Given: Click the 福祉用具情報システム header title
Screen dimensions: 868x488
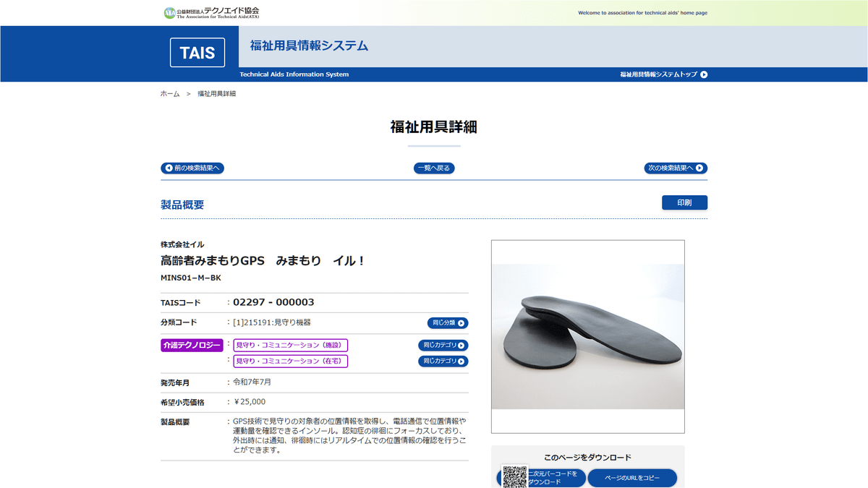Looking at the screenshot, I should tap(309, 46).
